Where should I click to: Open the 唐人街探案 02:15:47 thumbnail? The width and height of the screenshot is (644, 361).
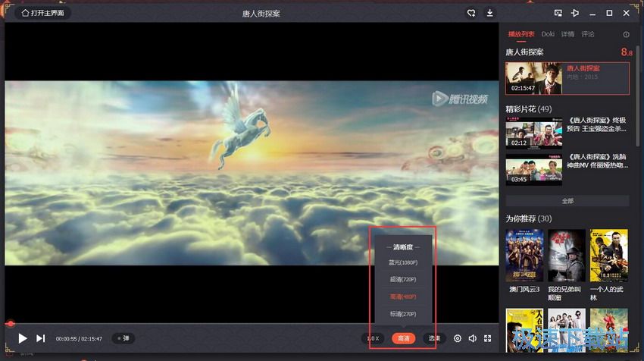534,78
